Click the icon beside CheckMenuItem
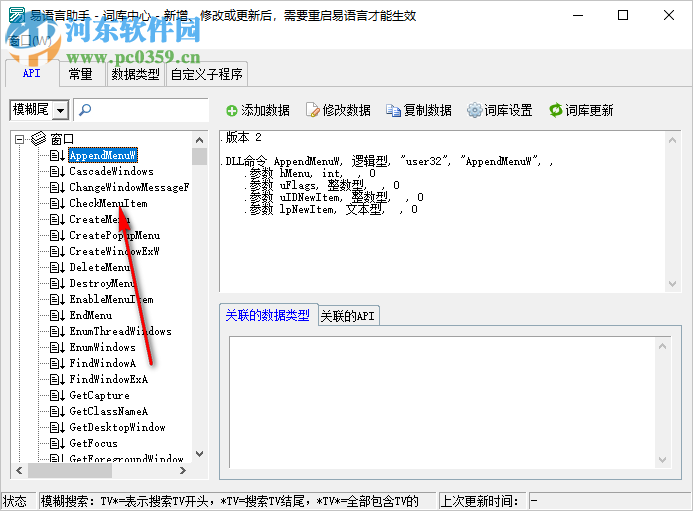693x511 pixels. (x=57, y=203)
